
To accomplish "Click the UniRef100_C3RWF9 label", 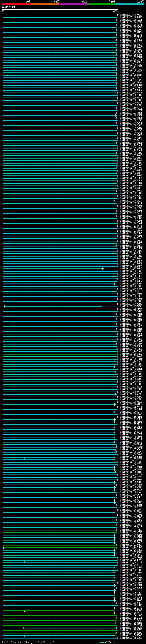I will point(131,281).
